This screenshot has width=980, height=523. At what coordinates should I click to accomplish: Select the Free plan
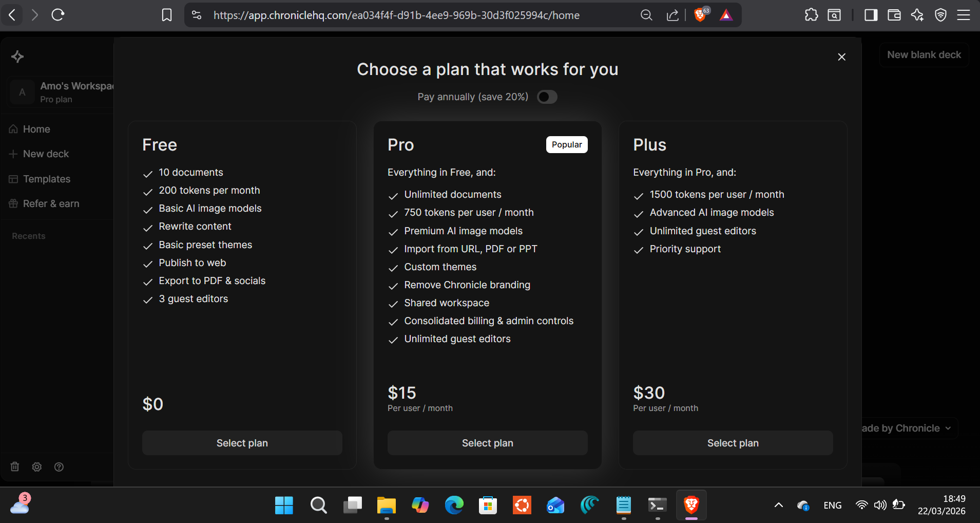pos(242,443)
